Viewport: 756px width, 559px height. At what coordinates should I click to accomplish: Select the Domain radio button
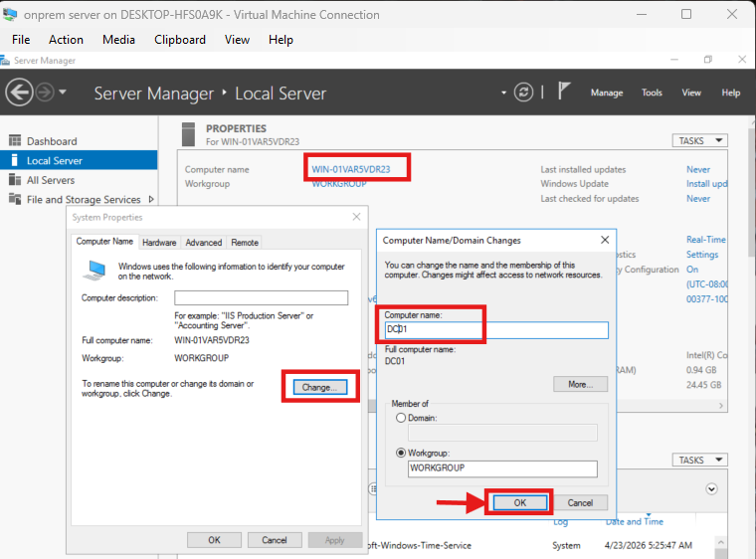[401, 419]
